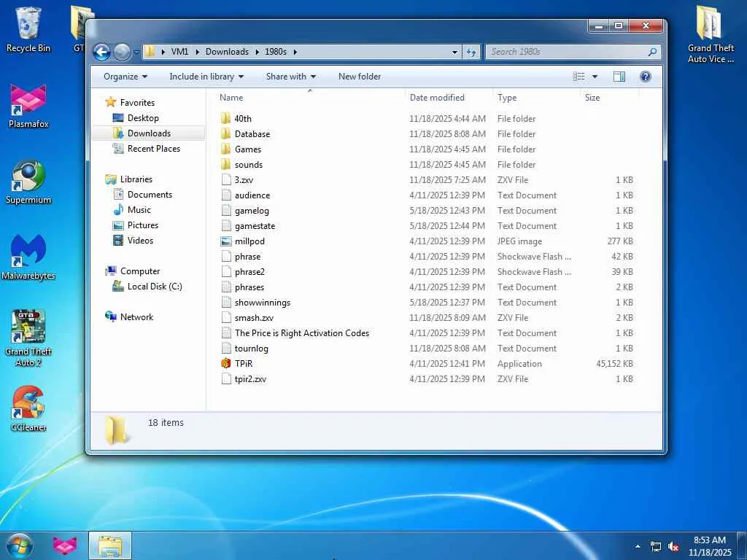
Task: Select Downloads under Favorites
Action: [149, 133]
